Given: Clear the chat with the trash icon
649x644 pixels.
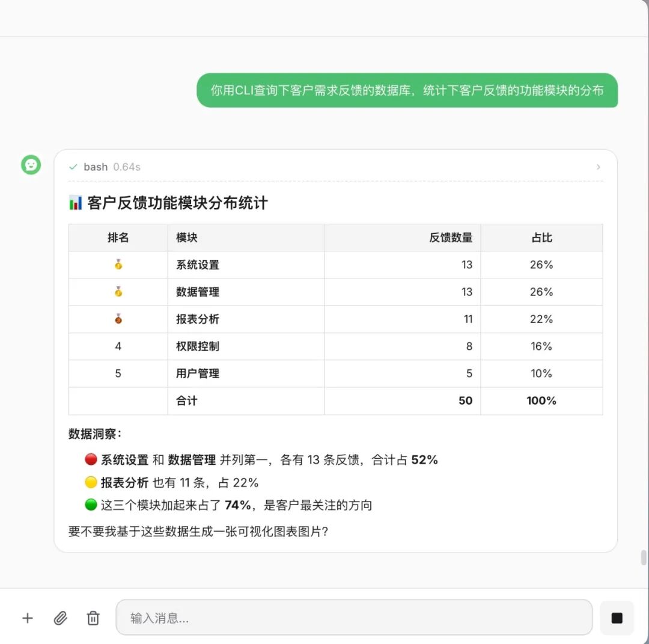Looking at the screenshot, I should 93,618.
